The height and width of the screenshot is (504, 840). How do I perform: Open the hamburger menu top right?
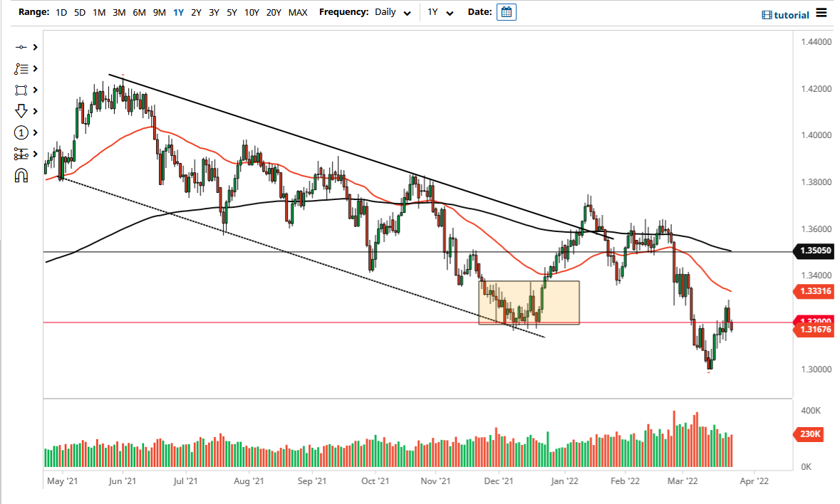click(821, 14)
